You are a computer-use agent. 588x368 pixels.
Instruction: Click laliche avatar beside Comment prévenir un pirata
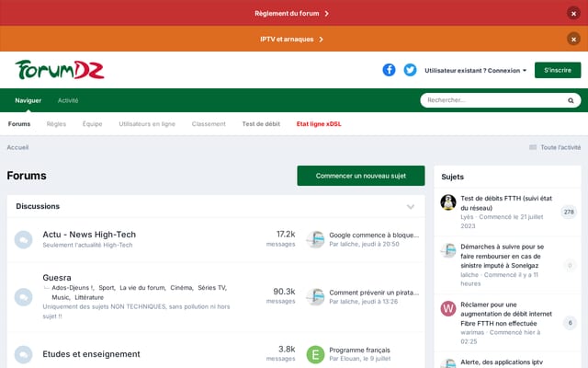(315, 297)
